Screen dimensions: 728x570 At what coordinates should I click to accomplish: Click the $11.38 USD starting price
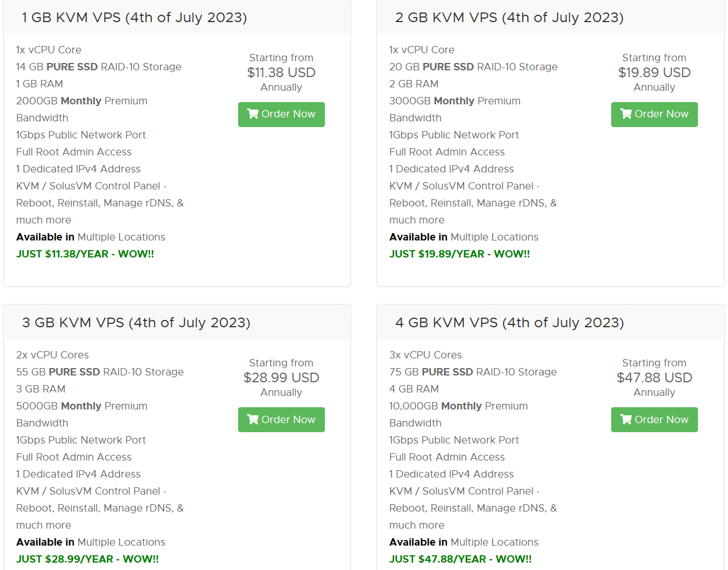pyautogui.click(x=281, y=73)
